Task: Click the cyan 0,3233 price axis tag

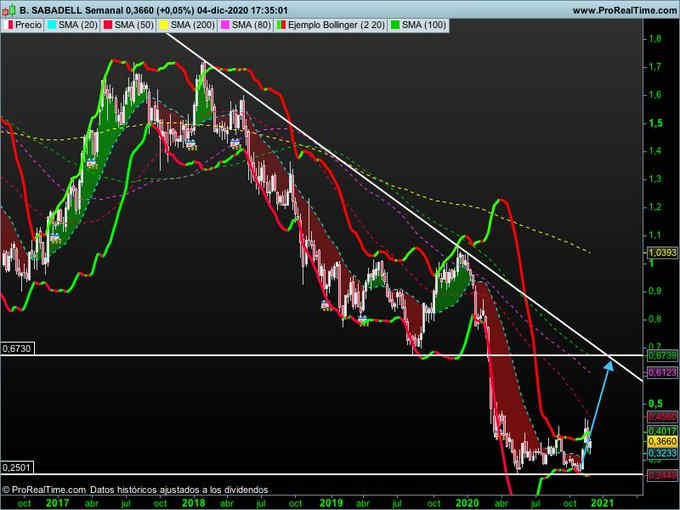Action: (662, 453)
